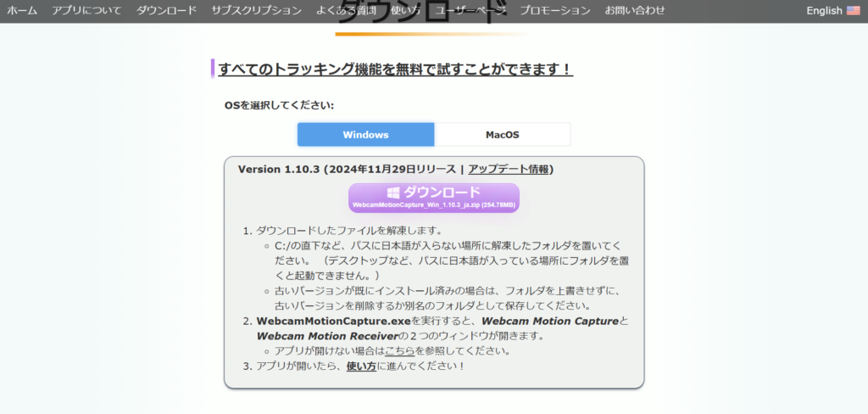This screenshot has height=414, width=868.
Task: Open お問い合わせ menu item
Action: [x=634, y=10]
